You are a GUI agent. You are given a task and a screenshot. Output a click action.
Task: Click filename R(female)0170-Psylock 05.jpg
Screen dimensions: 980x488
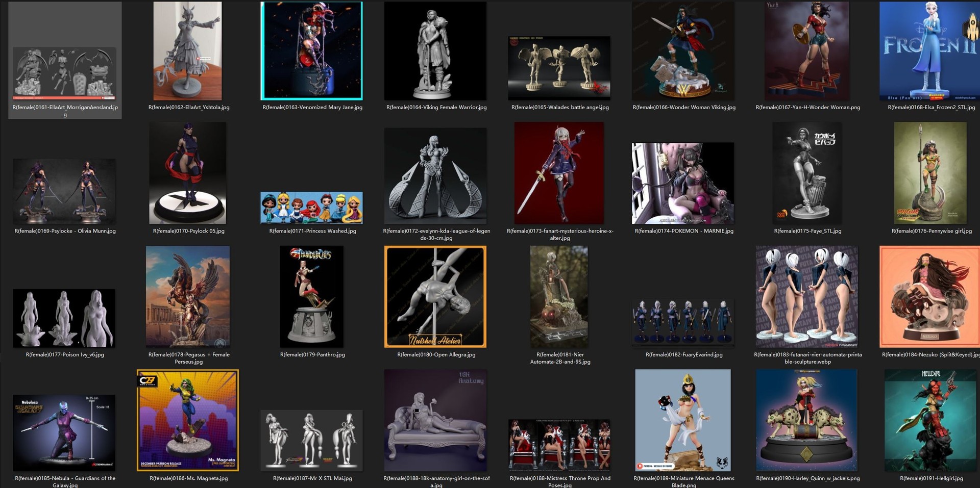click(189, 231)
